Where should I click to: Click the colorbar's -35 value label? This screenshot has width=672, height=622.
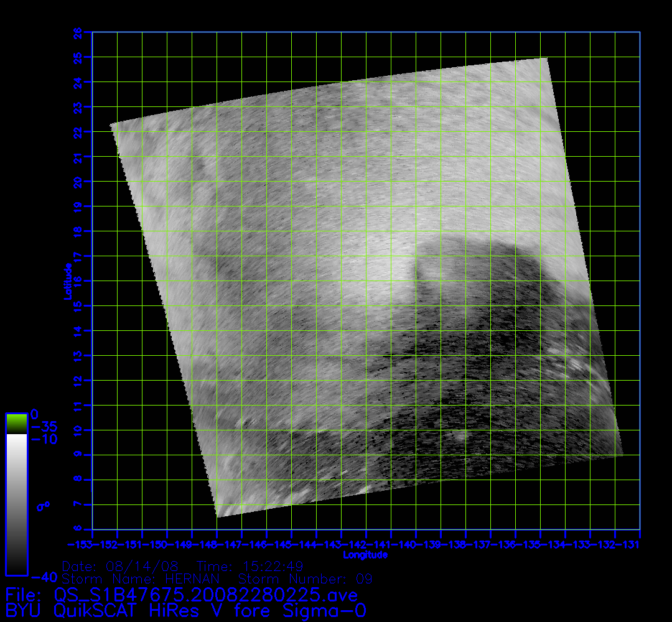(x=44, y=427)
